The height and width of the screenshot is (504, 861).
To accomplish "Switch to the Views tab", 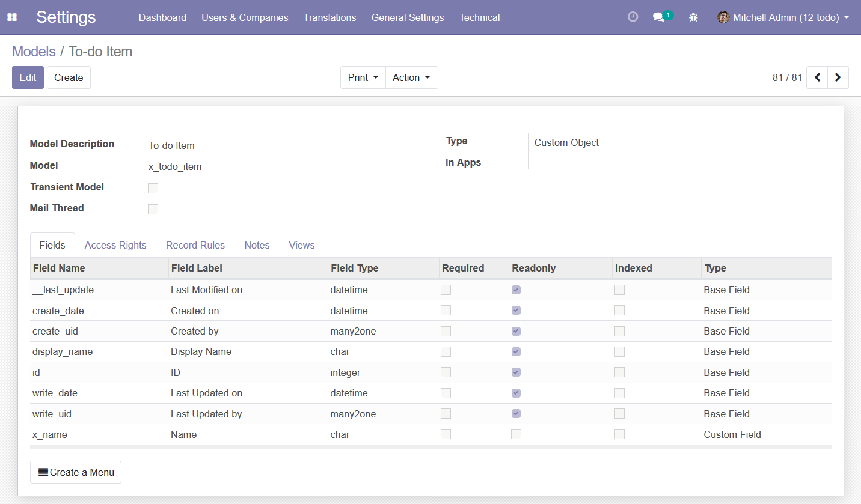I will [x=302, y=245].
